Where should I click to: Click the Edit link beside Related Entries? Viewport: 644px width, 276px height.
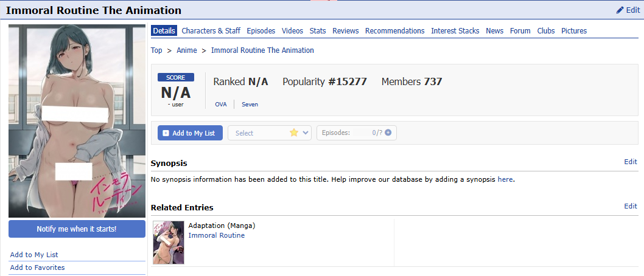[630, 206]
